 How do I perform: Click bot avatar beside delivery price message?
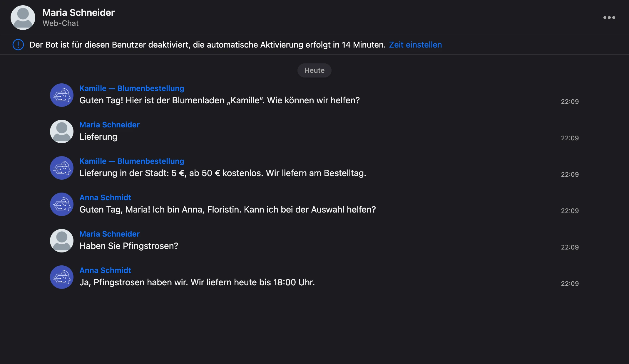point(62,168)
